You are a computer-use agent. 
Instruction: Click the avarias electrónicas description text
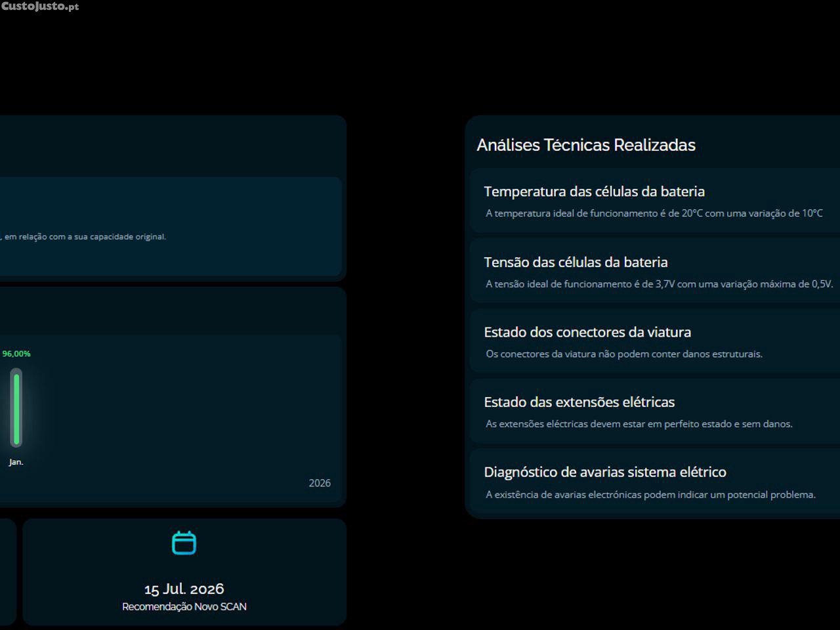click(x=650, y=495)
